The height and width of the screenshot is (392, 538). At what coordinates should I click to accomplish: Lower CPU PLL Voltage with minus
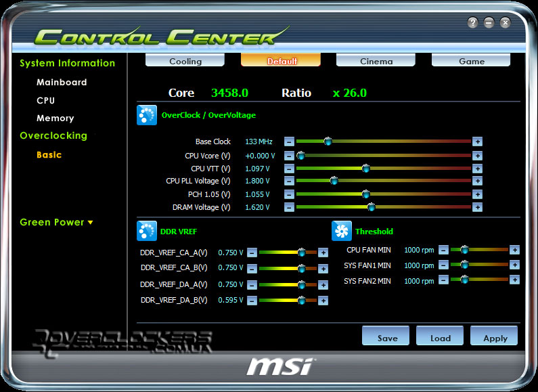coord(289,181)
